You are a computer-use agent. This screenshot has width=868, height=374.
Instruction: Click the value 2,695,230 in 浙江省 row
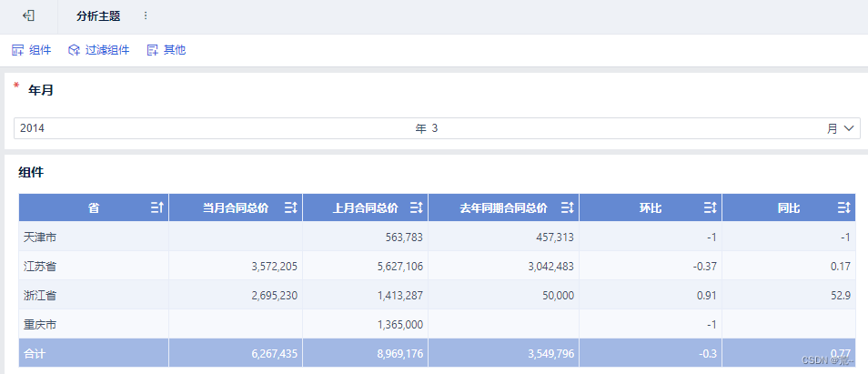[274, 296]
